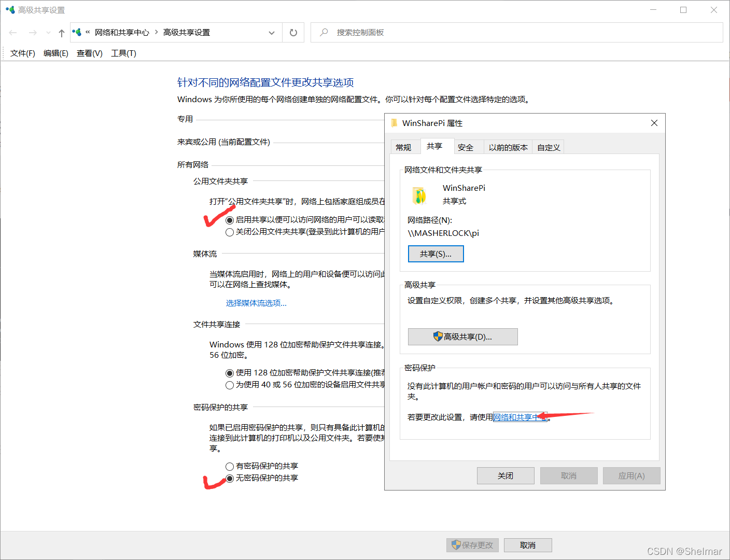Click 取消 in advanced sharing window
Viewport: 730px width, 560px height.
[528, 545]
